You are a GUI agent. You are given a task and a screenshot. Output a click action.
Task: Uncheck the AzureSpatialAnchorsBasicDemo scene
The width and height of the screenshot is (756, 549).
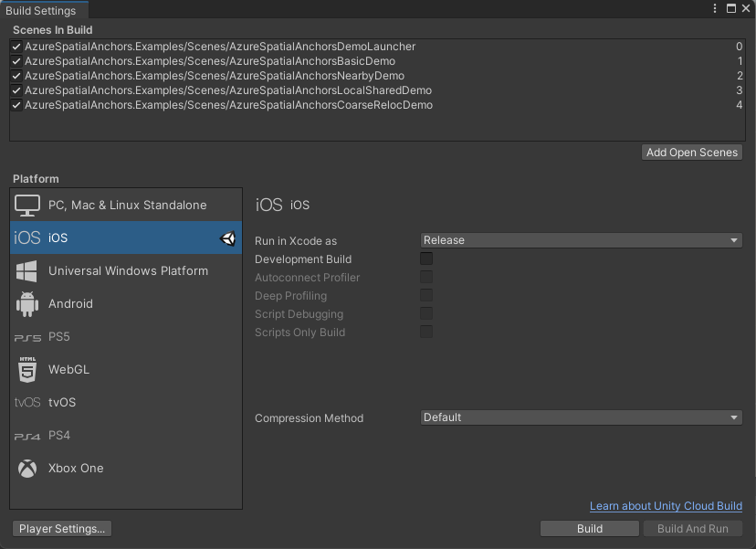coord(16,61)
